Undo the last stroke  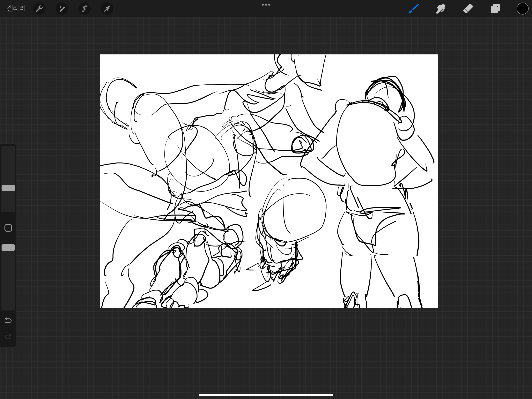click(x=8, y=320)
